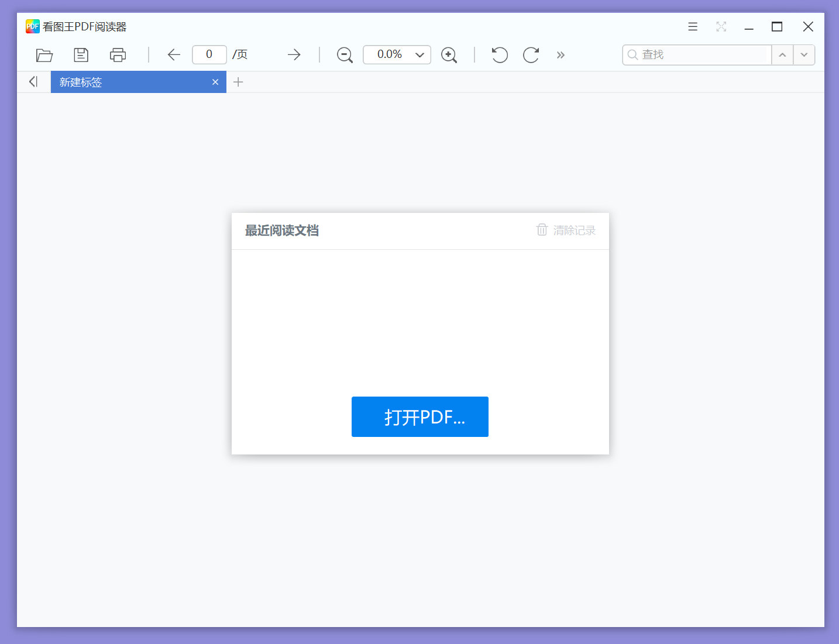Click 清除记录 to clear recent records
Viewport: 839px width, 644px height.
pyautogui.click(x=566, y=230)
